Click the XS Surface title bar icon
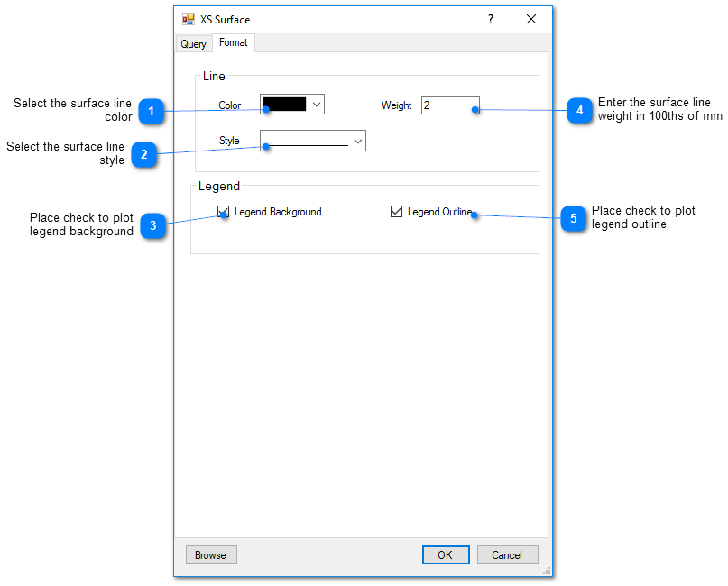 [188, 20]
